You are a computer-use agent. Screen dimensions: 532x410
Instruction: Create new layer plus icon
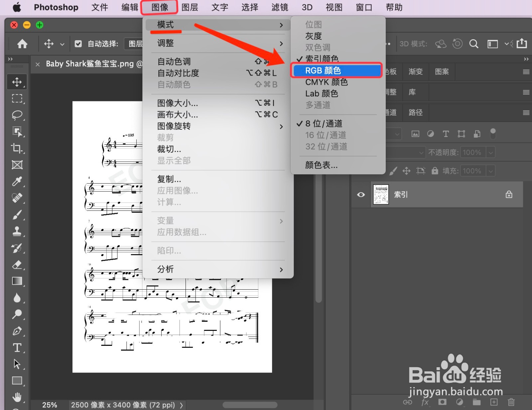coord(494,402)
